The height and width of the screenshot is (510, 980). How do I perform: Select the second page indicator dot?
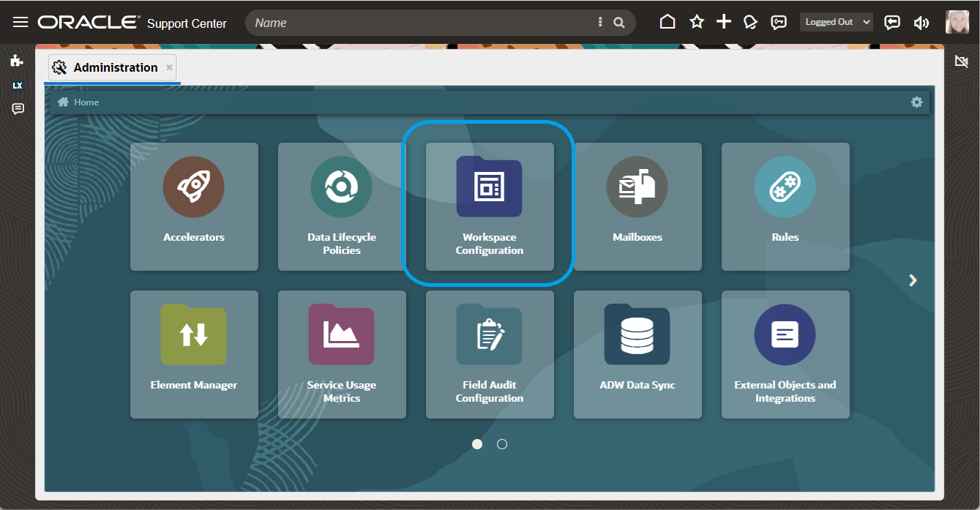click(x=502, y=444)
